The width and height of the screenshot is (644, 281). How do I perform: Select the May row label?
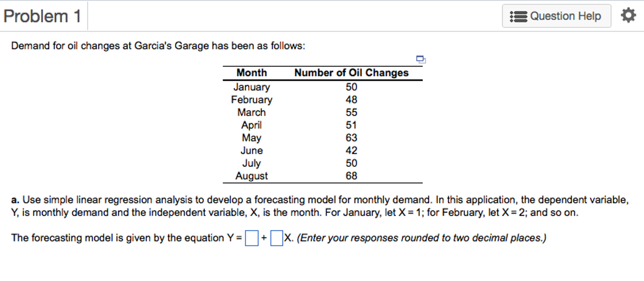(x=251, y=138)
